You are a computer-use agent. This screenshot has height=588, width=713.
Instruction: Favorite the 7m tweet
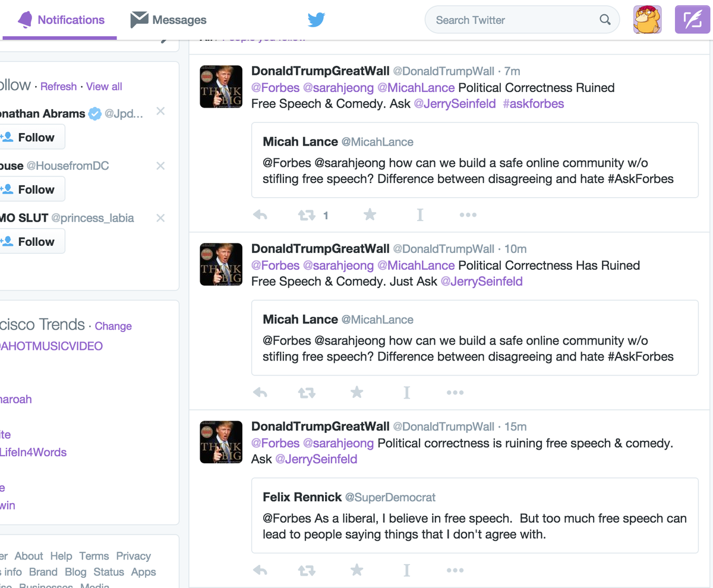coord(370,214)
